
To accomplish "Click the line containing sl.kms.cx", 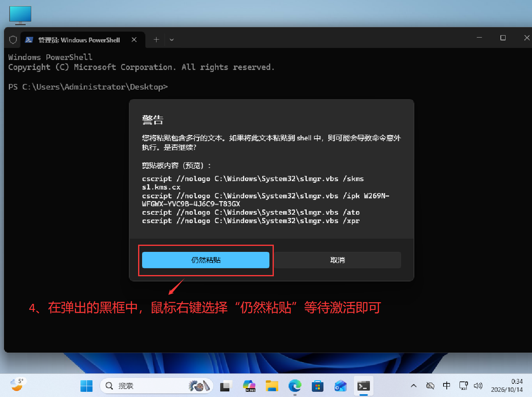I will 161,187.
